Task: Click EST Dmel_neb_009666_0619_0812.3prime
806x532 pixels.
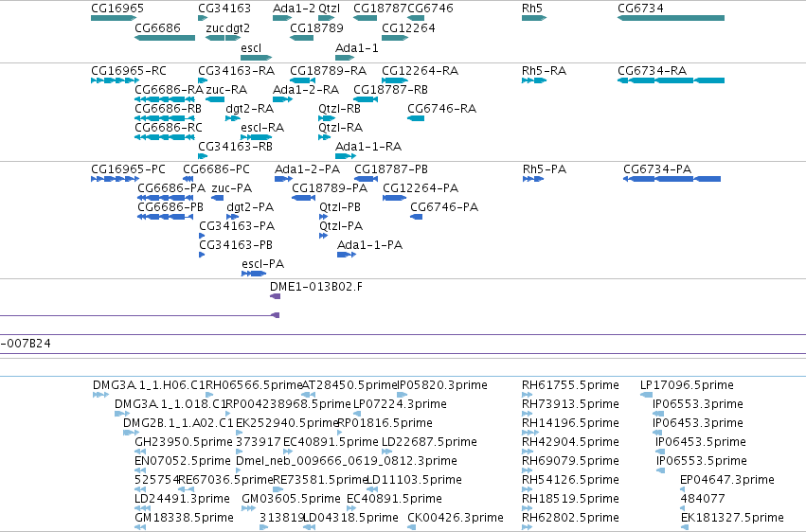Action: pos(347,461)
